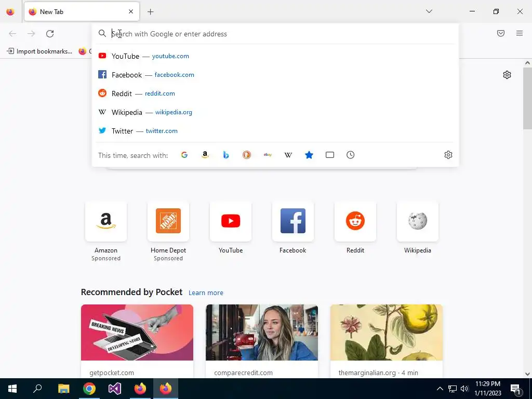Close the New Tab tab
Screen dimensions: 532x399
131,11
